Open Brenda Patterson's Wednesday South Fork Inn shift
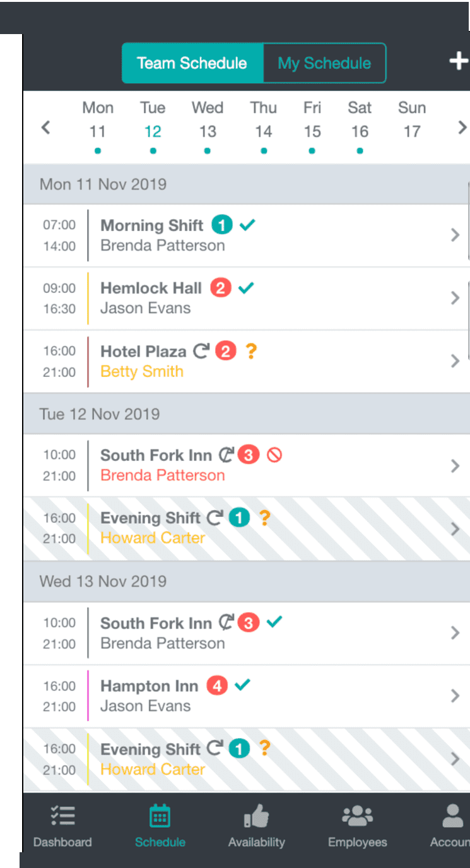470x868 pixels. tap(247, 633)
